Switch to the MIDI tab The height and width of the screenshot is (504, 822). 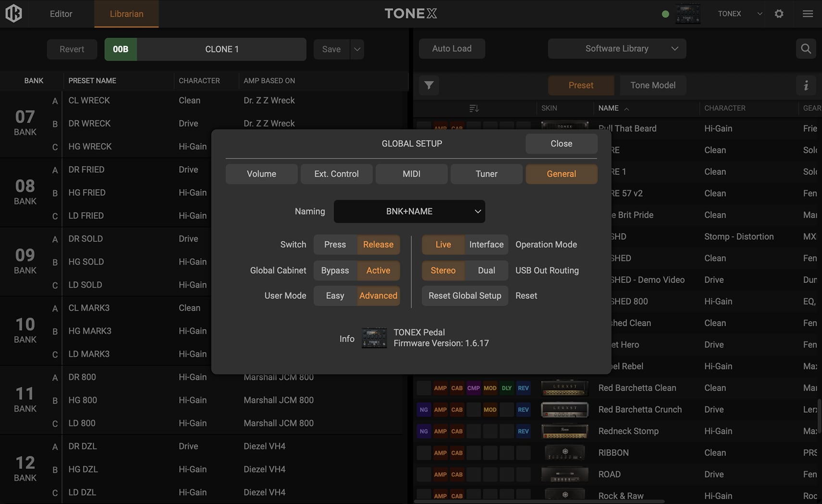coord(411,174)
